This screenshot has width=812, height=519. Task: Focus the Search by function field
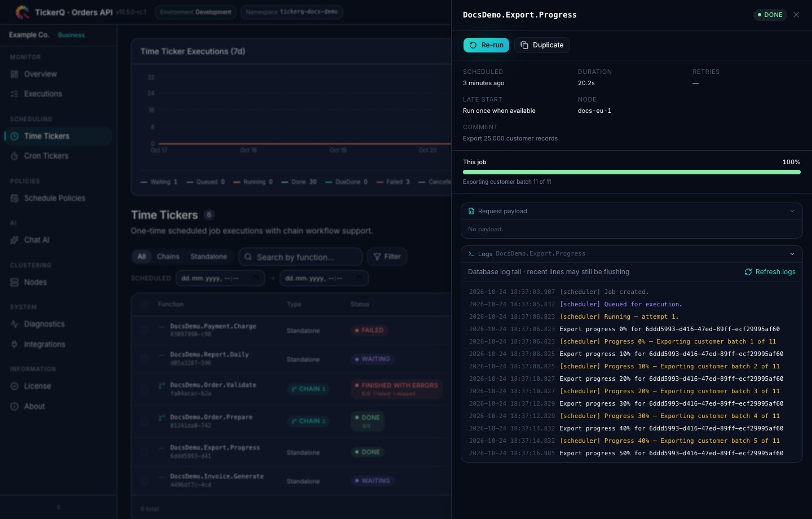click(x=301, y=257)
